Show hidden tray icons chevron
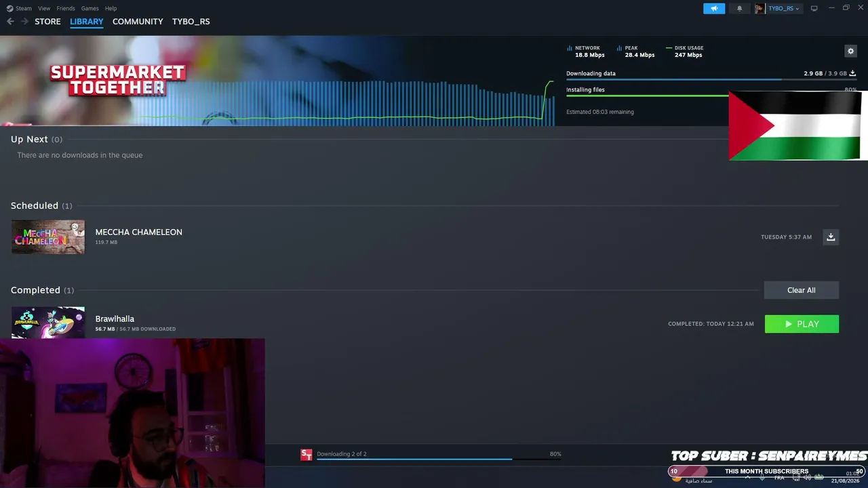Viewport: 868px width, 488px height. 748,478
